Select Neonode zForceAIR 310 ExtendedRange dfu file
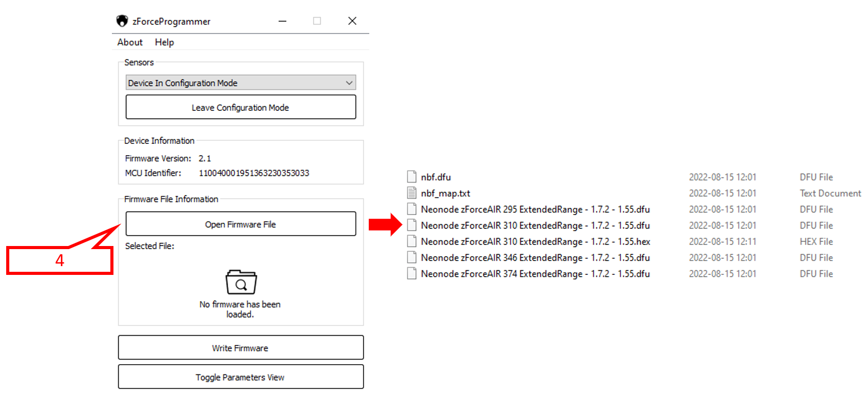Screen dimensions: 868x393 pyautogui.click(x=535, y=225)
